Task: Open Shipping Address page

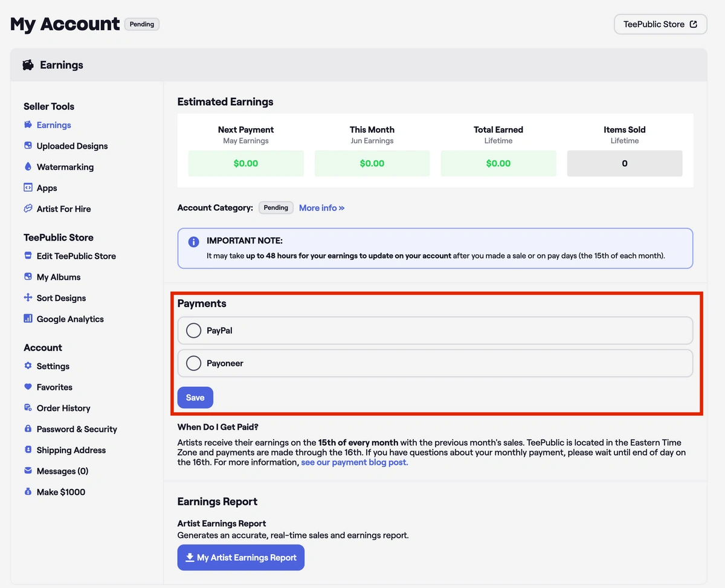Action: pyautogui.click(x=71, y=450)
